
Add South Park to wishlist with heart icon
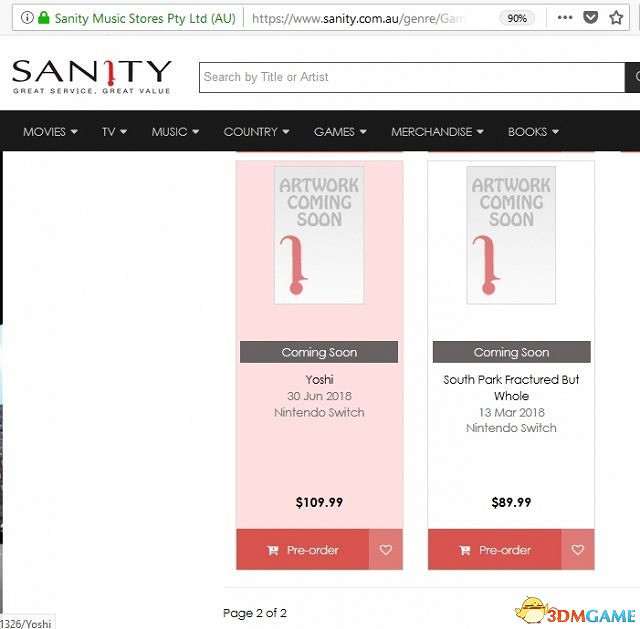578,549
